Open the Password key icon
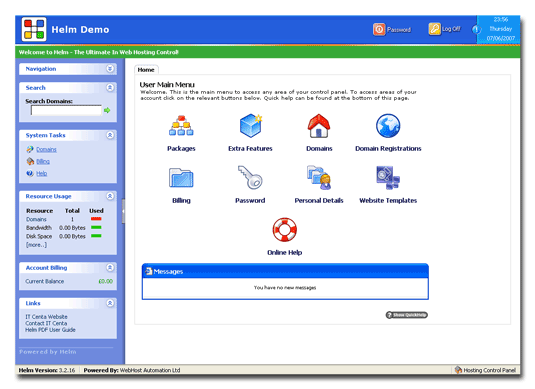Image resolution: width=535 pixels, height=389 pixels. point(250,177)
